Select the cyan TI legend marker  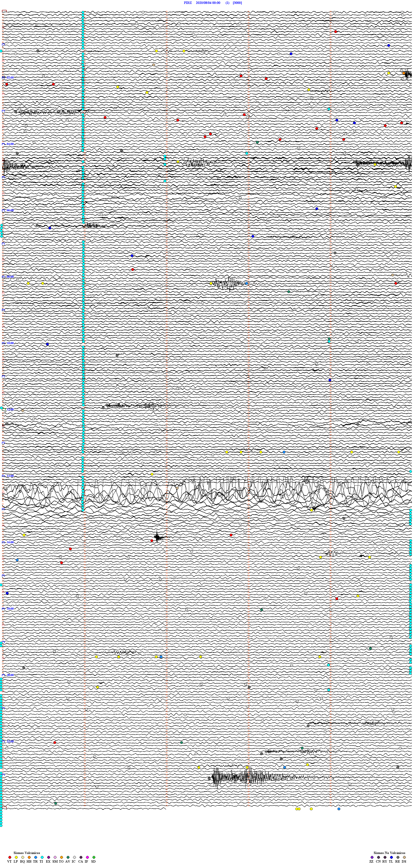point(42,857)
